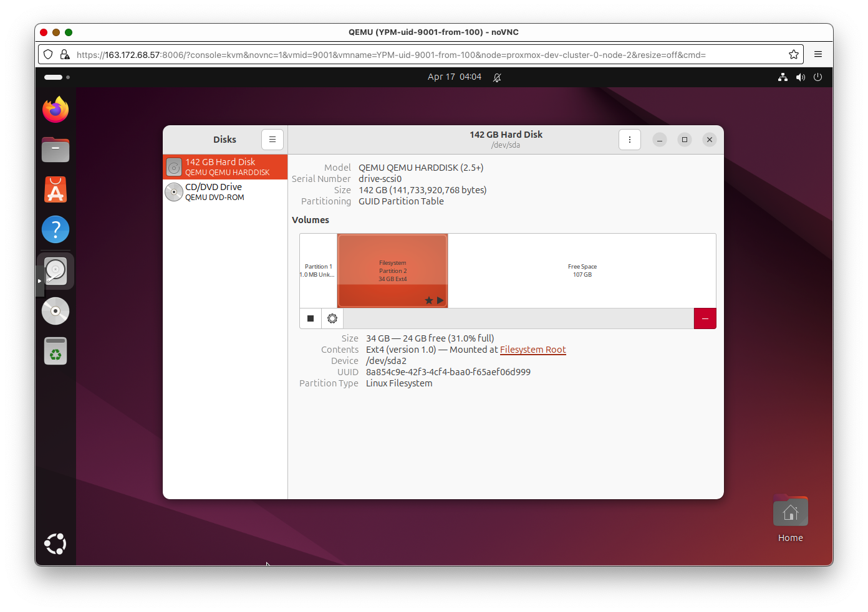Select 142 GB Hard Disk in sidebar
This screenshot has width=868, height=612.
225,167
